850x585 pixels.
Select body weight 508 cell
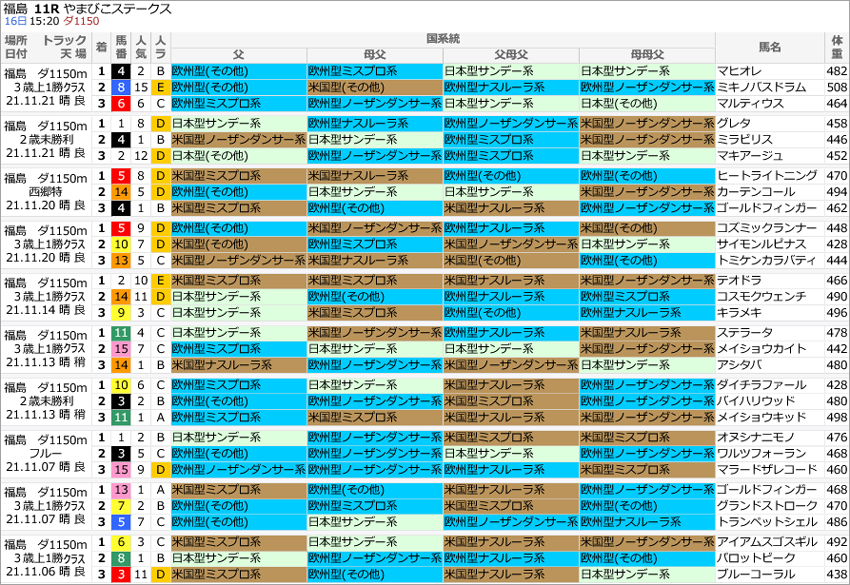click(837, 87)
